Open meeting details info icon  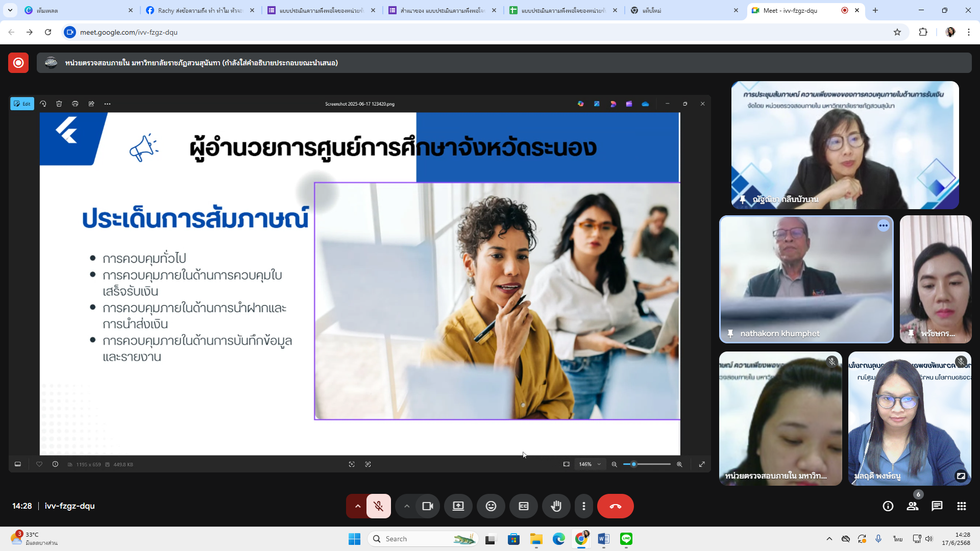(888, 506)
